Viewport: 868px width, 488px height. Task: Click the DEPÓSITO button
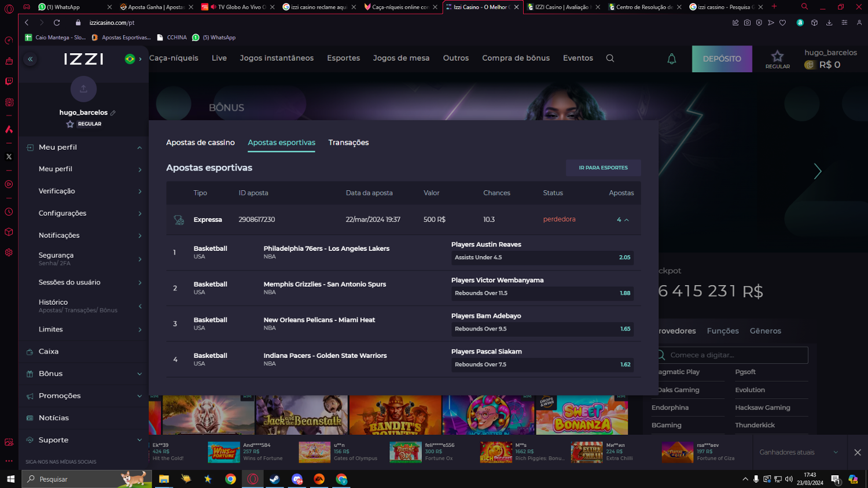pos(722,59)
